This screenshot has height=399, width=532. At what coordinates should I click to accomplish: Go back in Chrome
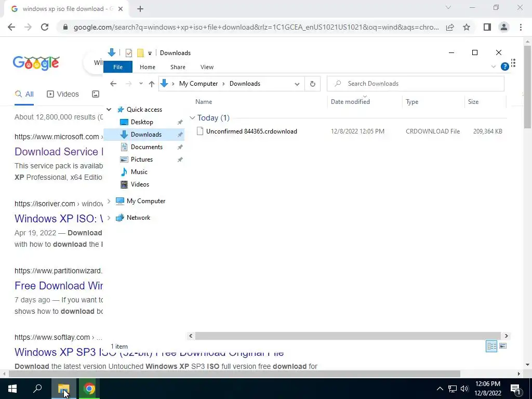11,27
